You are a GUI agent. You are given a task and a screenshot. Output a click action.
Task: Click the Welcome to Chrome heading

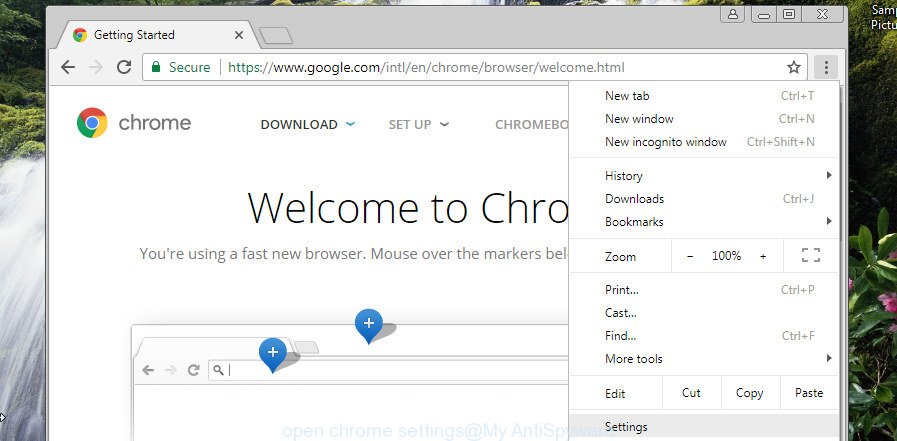[408, 208]
